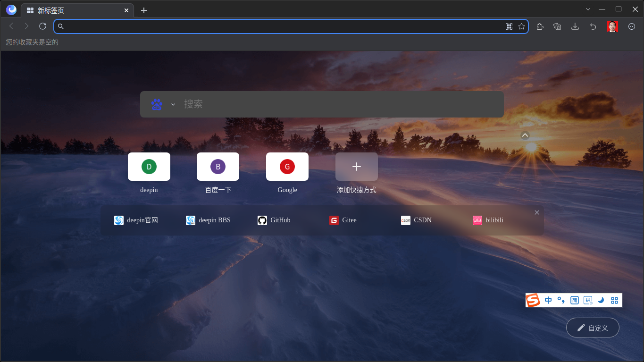Open the browser main menu icon
This screenshot has width=644, height=362.
[632, 26]
